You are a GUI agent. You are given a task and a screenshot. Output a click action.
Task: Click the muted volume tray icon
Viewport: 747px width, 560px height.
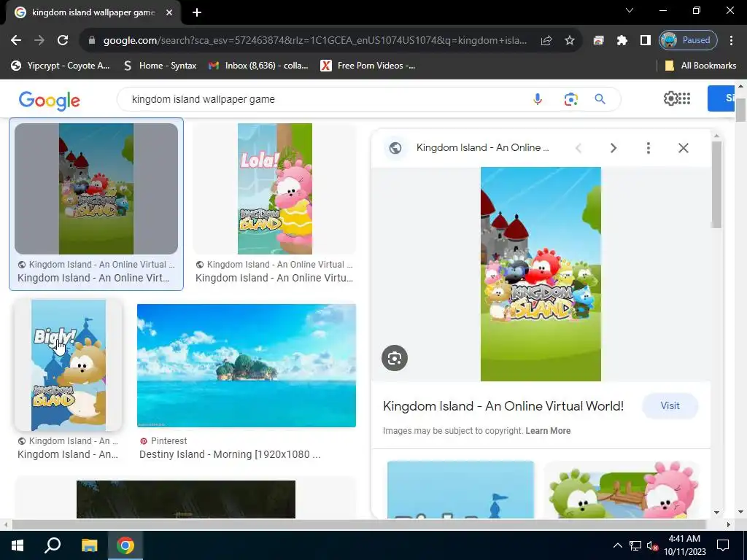click(652, 546)
